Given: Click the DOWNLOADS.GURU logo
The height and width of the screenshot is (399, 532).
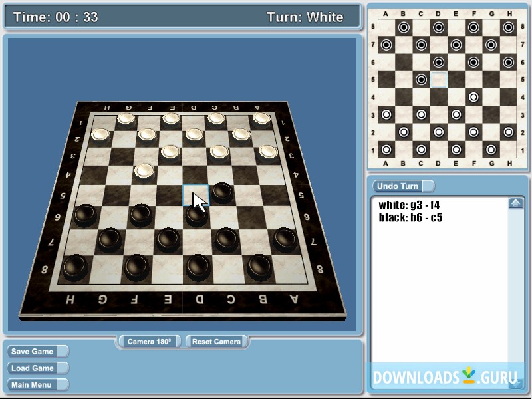Looking at the screenshot, I should pos(447,376).
